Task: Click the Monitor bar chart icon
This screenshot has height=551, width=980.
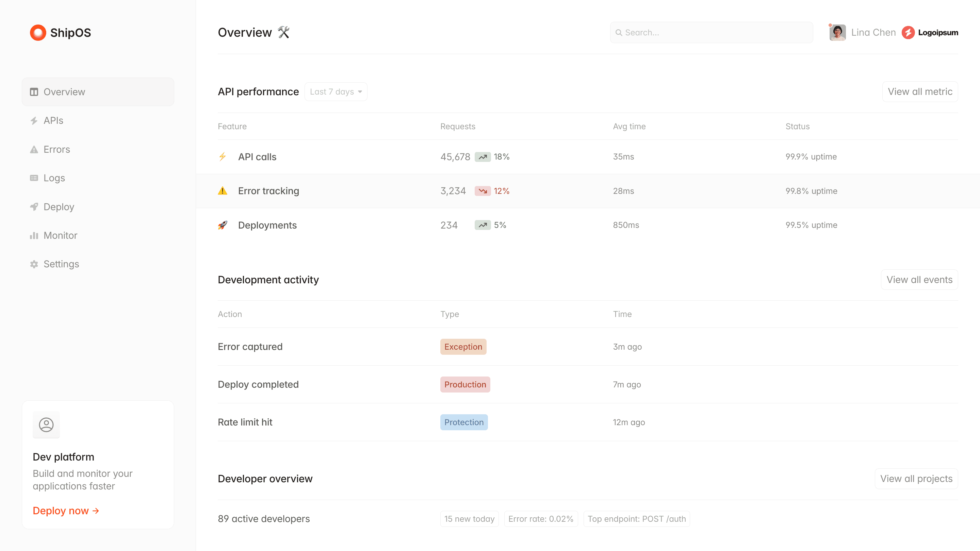Action: pyautogui.click(x=34, y=235)
